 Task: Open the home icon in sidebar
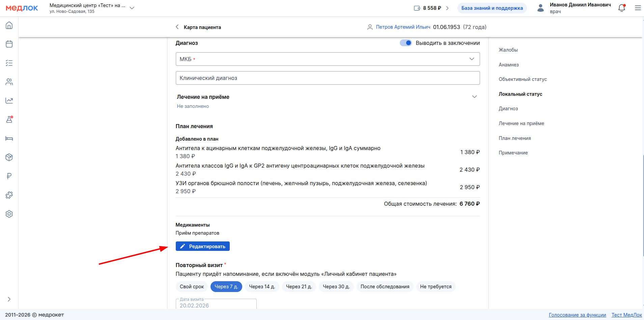coord(9,25)
